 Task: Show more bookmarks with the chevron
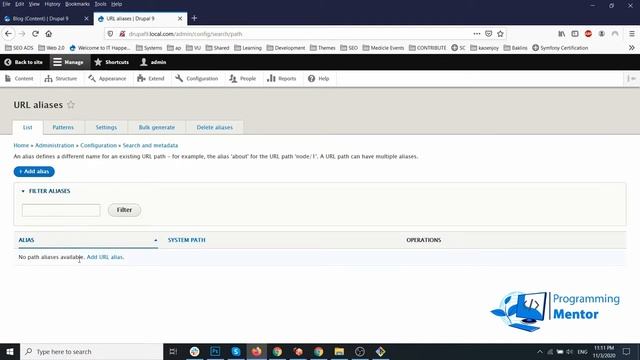coord(631,48)
